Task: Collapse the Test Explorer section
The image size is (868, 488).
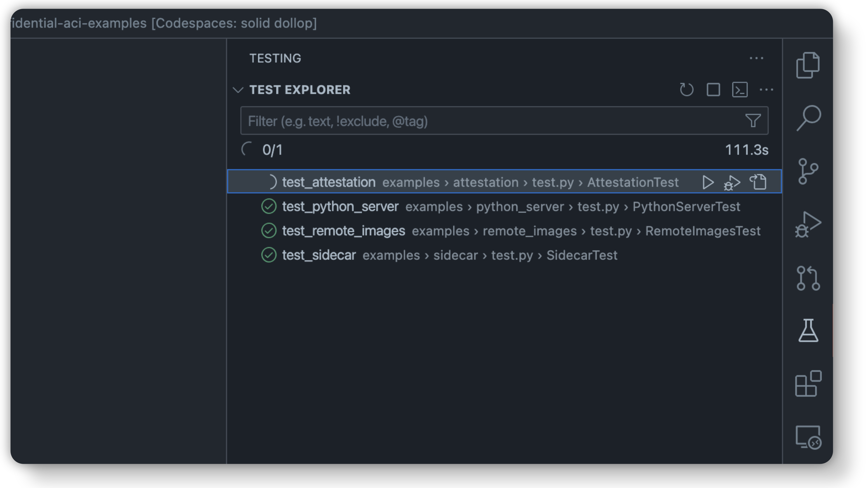Action: [238, 90]
